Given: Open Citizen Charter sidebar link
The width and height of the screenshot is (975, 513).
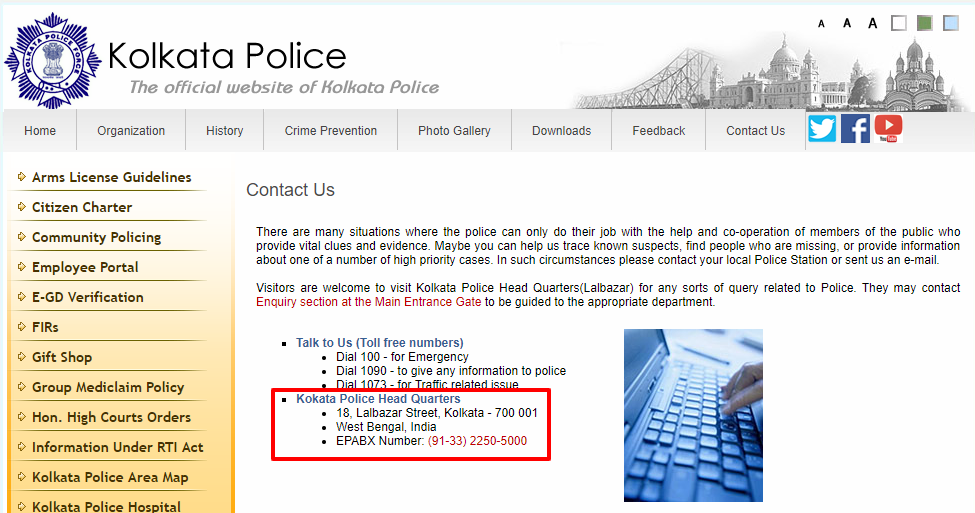Looking at the screenshot, I should point(82,207).
